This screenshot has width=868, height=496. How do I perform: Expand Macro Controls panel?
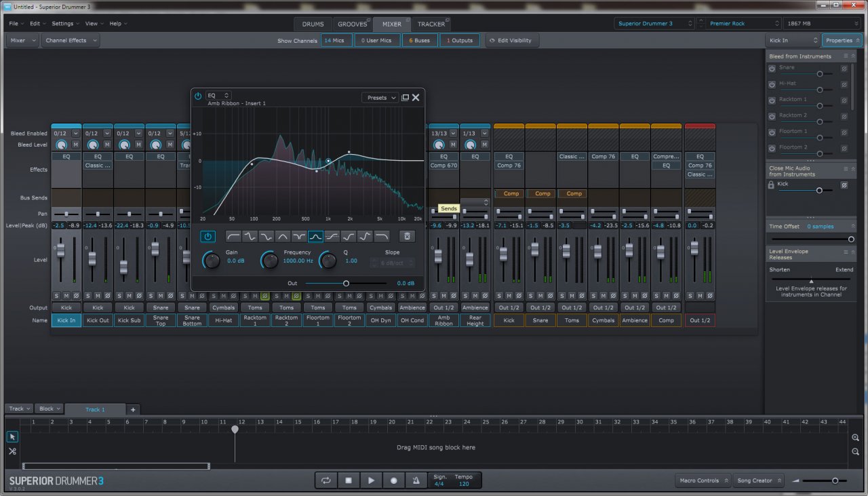pyautogui.click(x=703, y=480)
